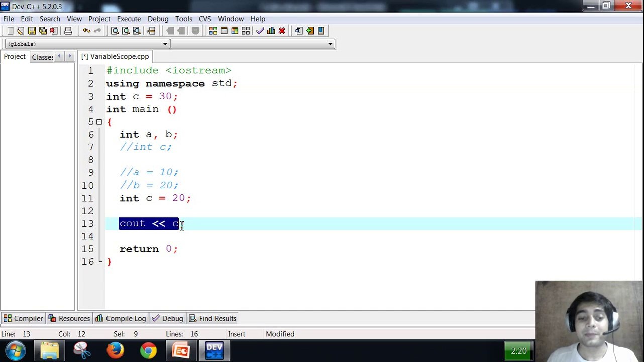Collapse the code fold at line 5
Viewport: 644px width, 362px height.
click(x=99, y=122)
